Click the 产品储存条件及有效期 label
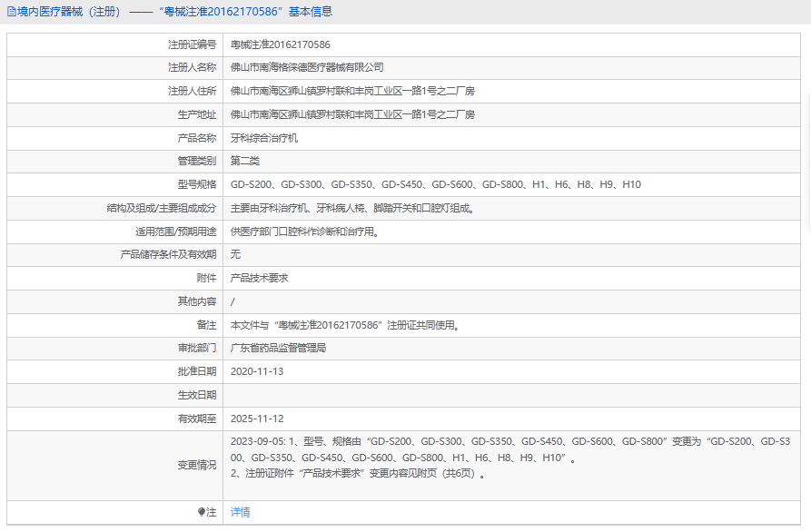 (168, 254)
